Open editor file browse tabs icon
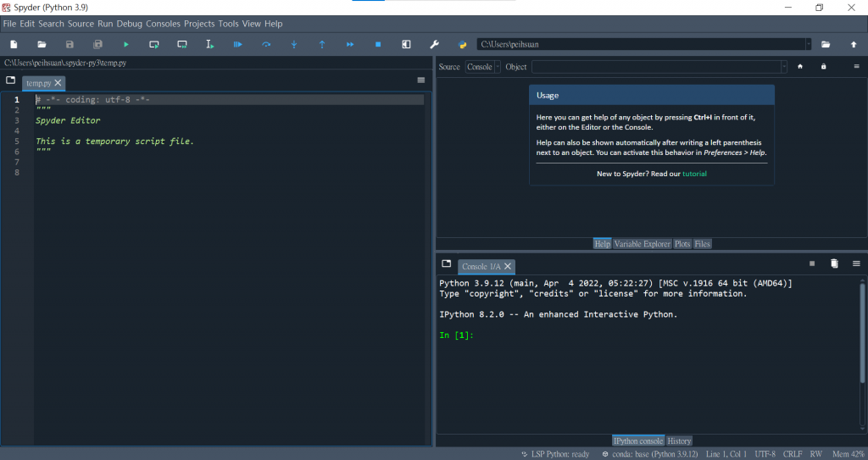The height and width of the screenshot is (460, 868). (x=10, y=80)
